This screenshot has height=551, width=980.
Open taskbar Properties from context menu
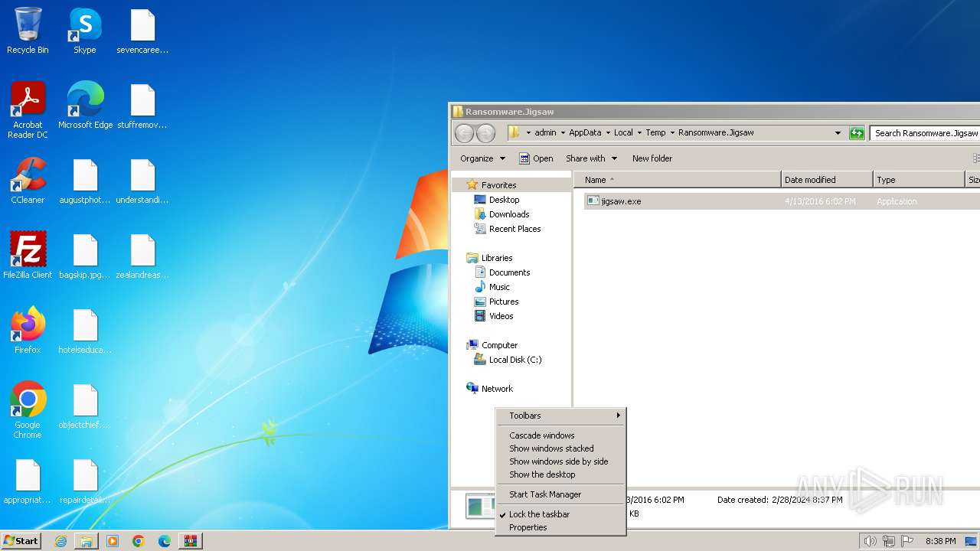pyautogui.click(x=560, y=527)
